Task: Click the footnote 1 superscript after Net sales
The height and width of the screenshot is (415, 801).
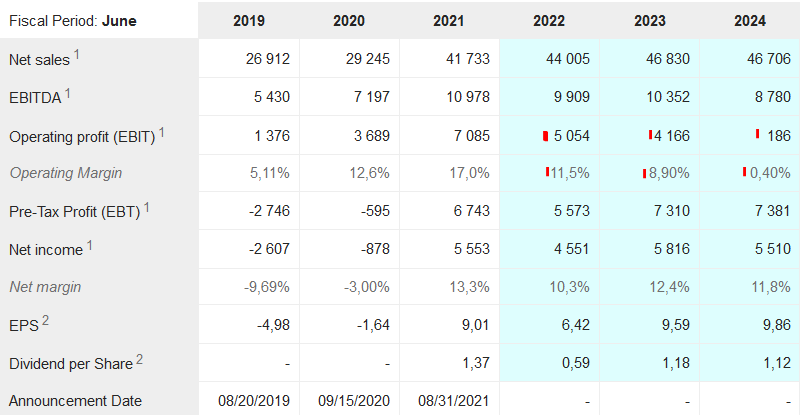Action: pyautogui.click(x=77, y=55)
